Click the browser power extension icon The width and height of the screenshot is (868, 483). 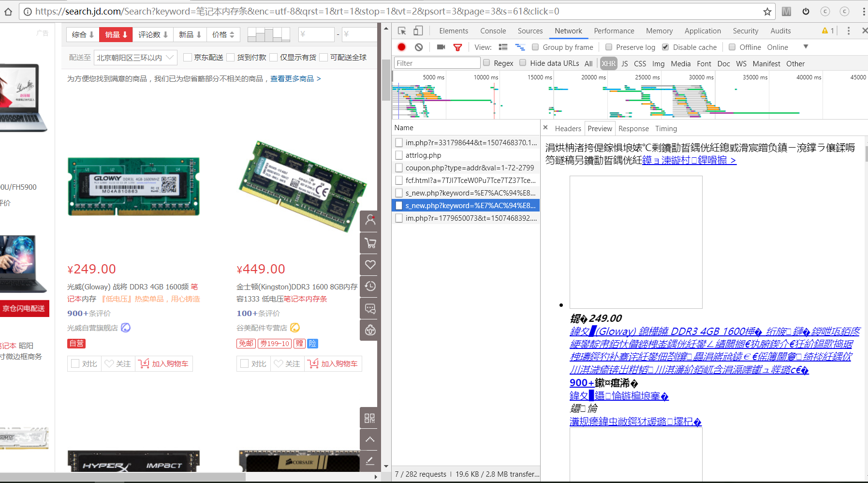click(x=806, y=12)
